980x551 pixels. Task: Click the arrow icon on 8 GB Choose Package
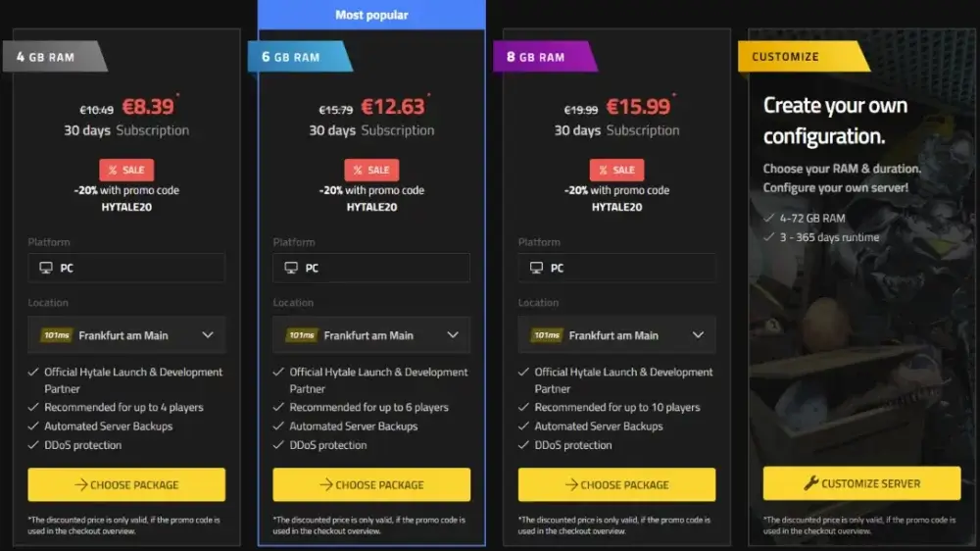point(571,484)
